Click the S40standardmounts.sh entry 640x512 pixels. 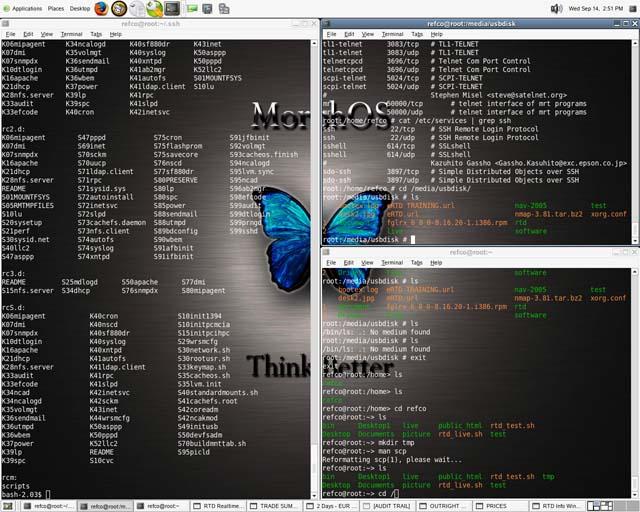click(x=218, y=392)
